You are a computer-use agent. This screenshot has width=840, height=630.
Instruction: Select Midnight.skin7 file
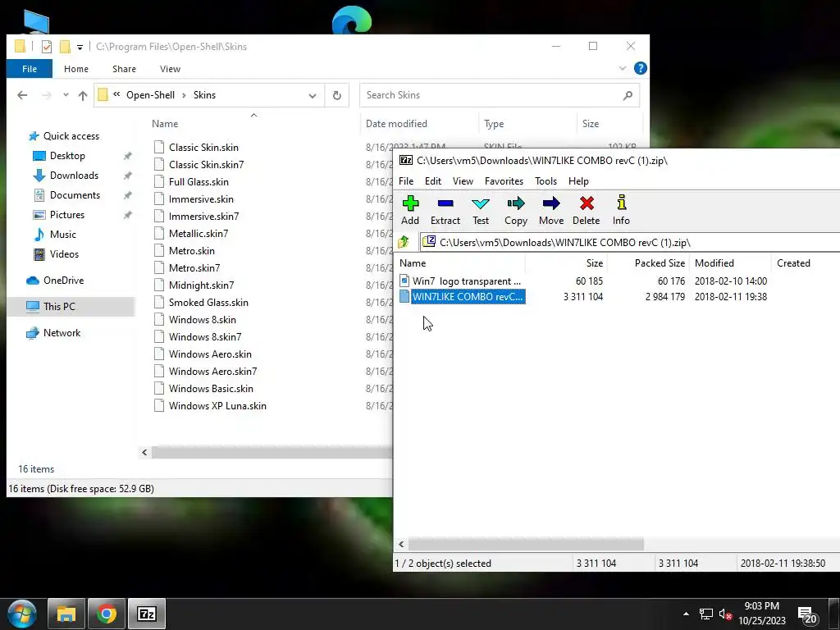click(x=202, y=285)
